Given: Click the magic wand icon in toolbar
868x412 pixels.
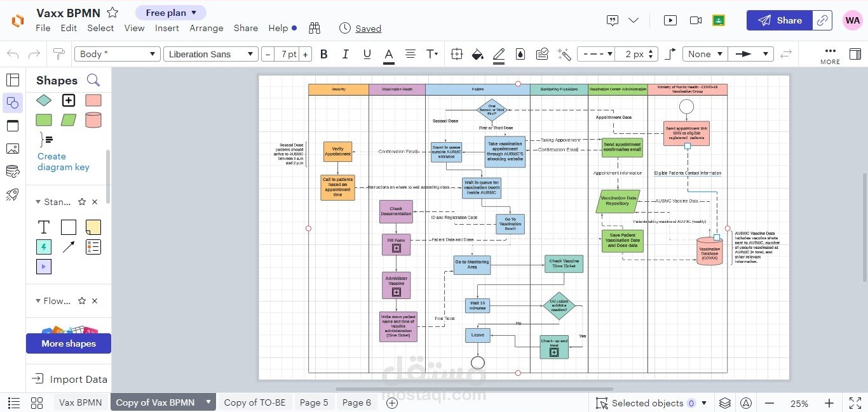Looking at the screenshot, I should 564,54.
